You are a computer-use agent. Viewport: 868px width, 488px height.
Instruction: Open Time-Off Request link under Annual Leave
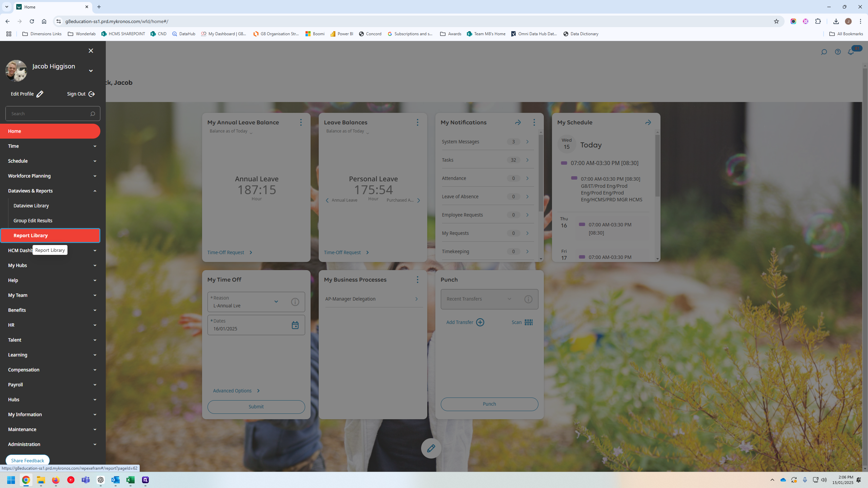[230, 252]
